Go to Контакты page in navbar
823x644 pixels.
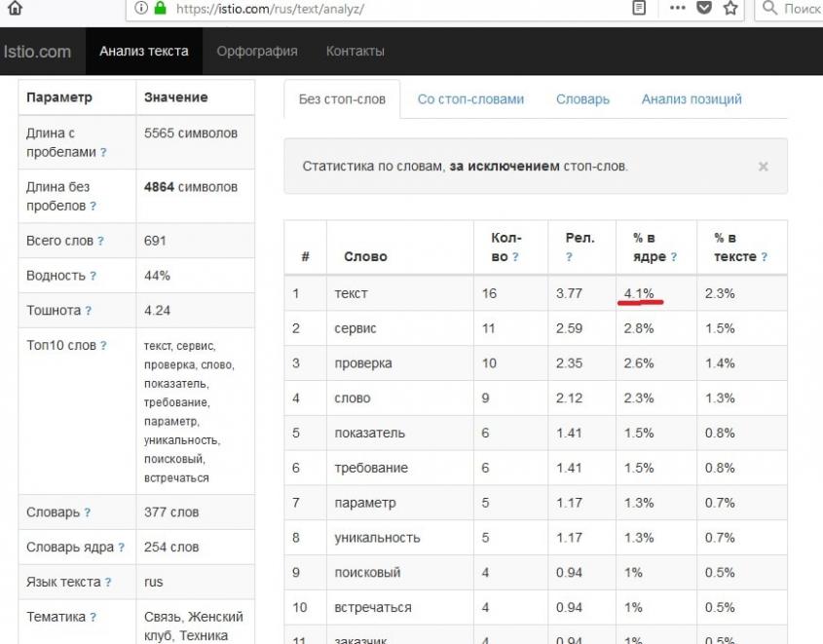pyautogui.click(x=355, y=51)
